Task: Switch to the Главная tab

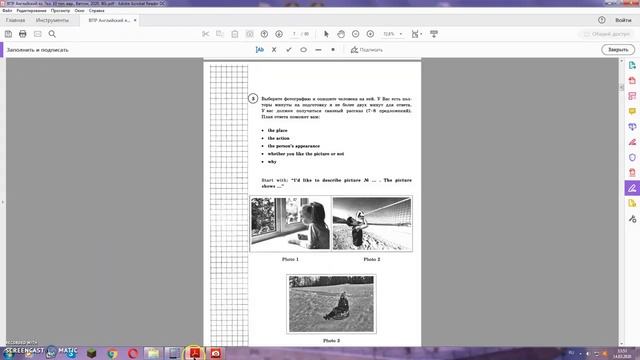Action: pos(16,20)
